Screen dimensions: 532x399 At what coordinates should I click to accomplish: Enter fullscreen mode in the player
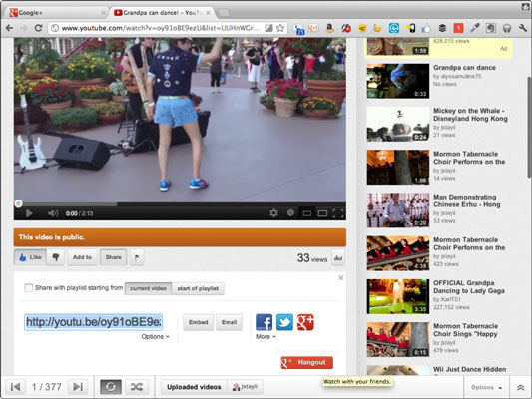point(338,213)
